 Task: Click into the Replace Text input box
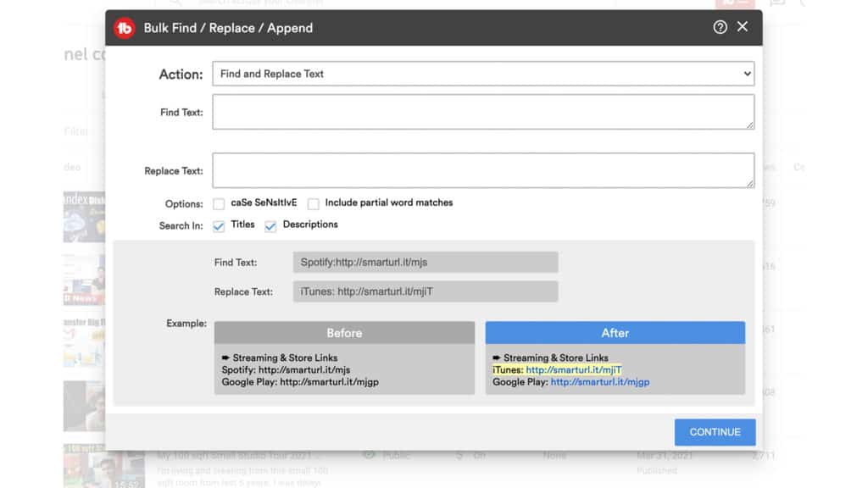(x=482, y=170)
